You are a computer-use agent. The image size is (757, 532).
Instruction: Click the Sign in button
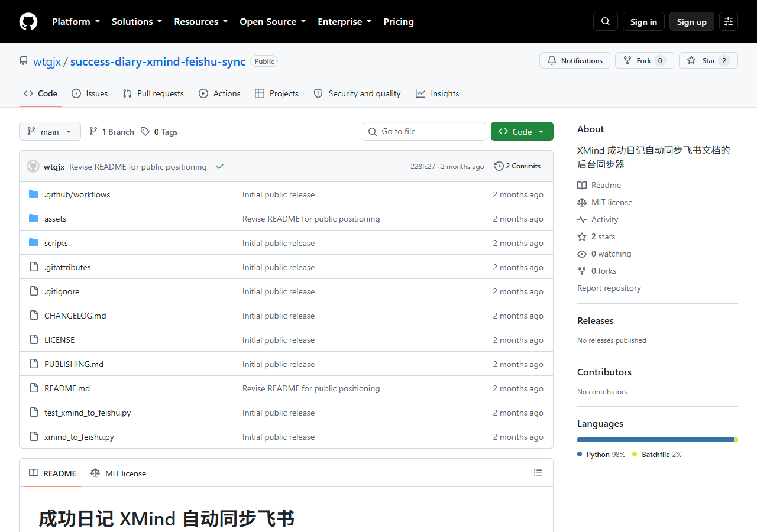(x=643, y=21)
